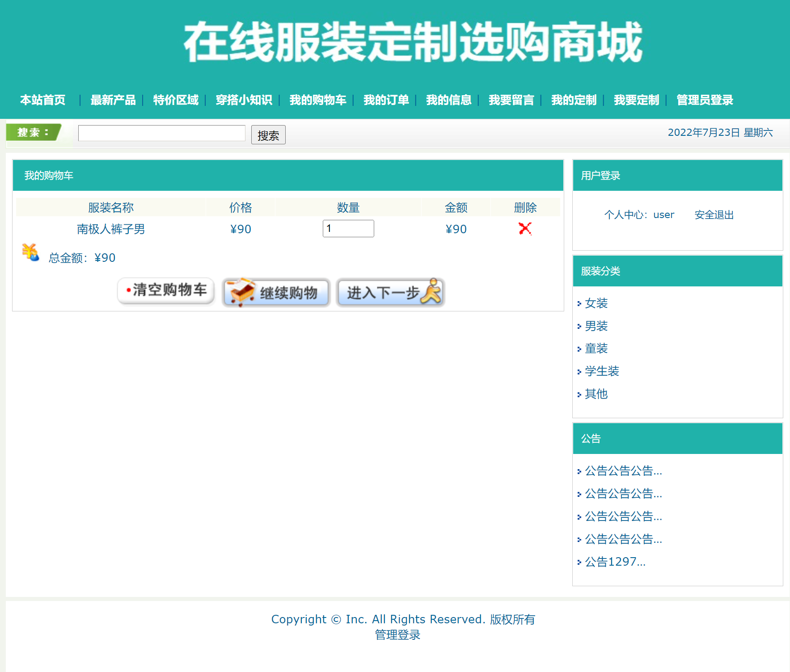Select the 男装 clothing category
The height and width of the screenshot is (672, 790).
[596, 326]
